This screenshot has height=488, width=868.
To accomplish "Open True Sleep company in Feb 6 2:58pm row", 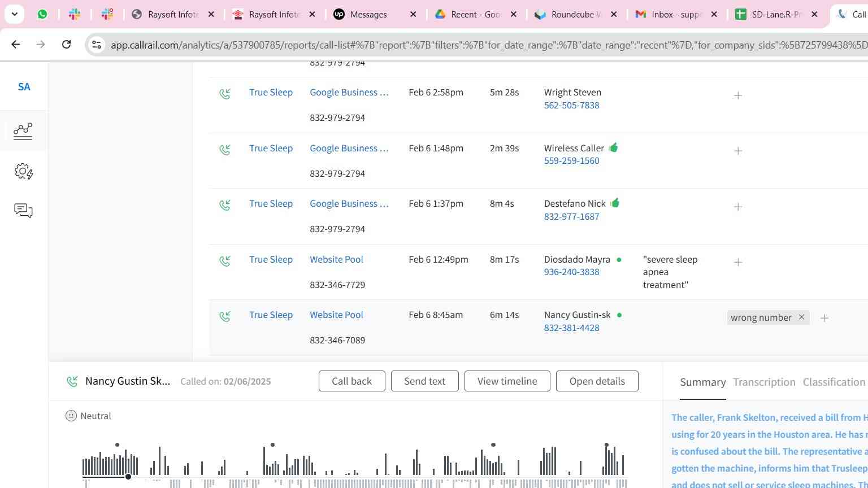I will [x=271, y=92].
